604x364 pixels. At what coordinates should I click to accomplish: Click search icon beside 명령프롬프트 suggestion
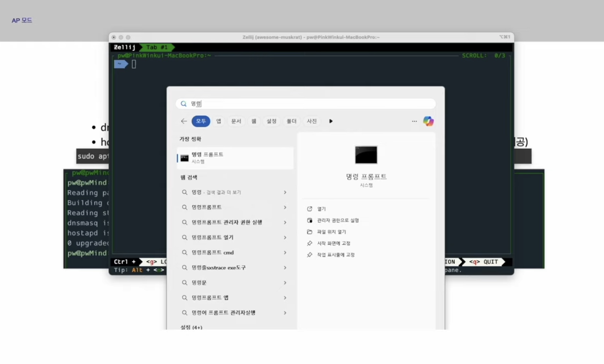(x=185, y=207)
